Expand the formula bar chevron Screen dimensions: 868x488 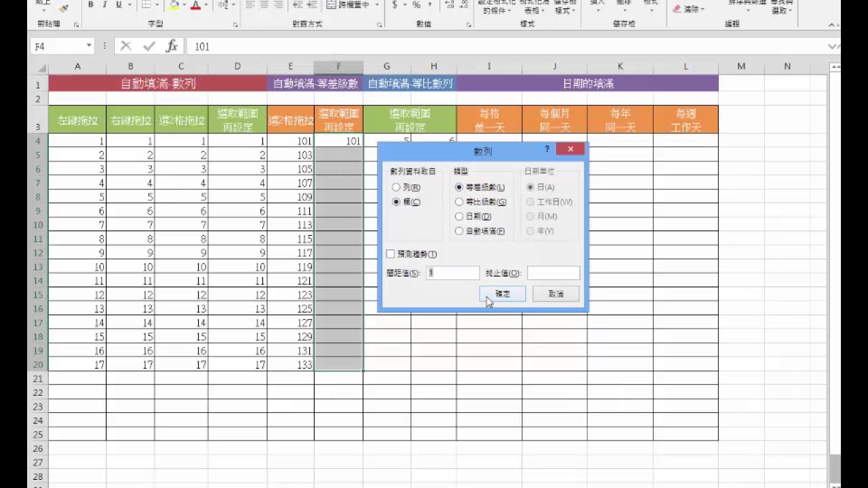(833, 46)
